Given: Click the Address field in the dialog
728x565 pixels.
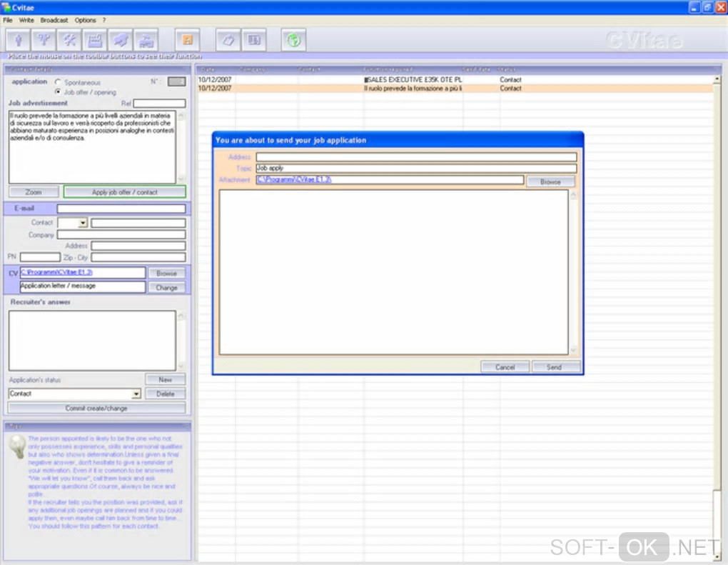Looking at the screenshot, I should click(x=417, y=157).
